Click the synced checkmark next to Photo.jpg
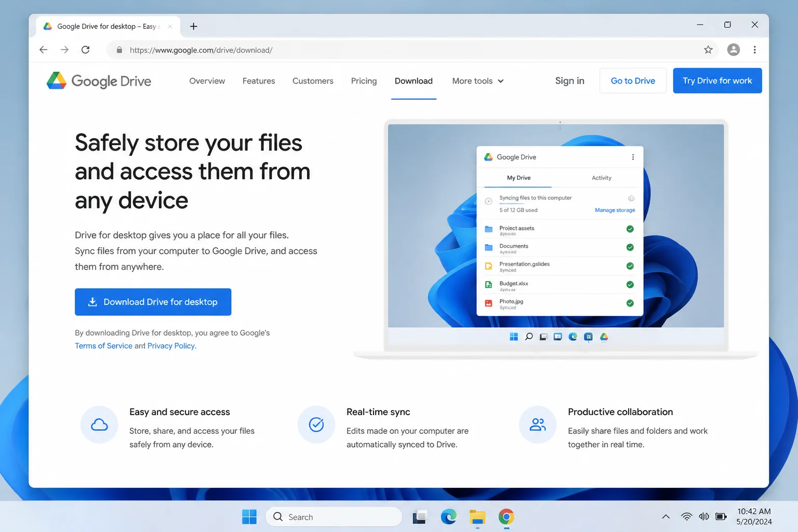 click(630, 303)
